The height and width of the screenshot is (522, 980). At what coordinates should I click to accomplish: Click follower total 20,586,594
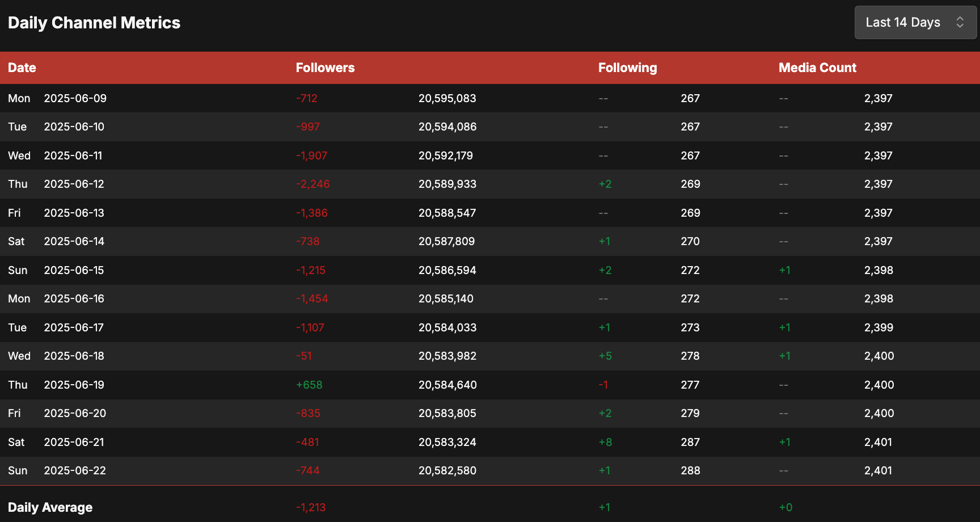tap(447, 271)
